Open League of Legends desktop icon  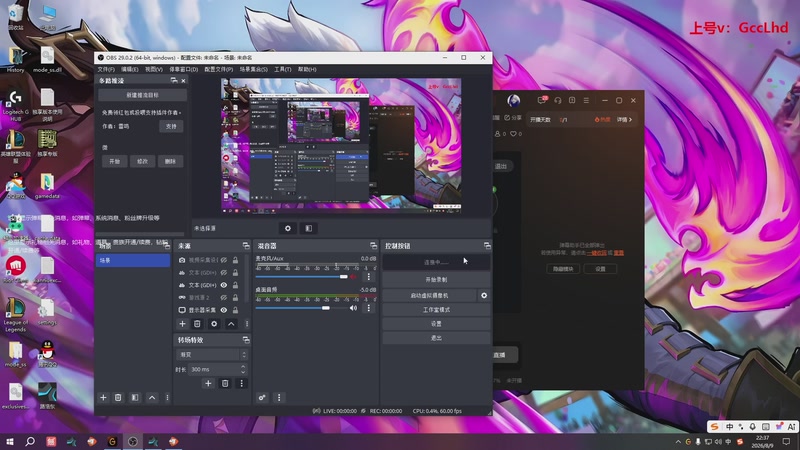(15, 315)
